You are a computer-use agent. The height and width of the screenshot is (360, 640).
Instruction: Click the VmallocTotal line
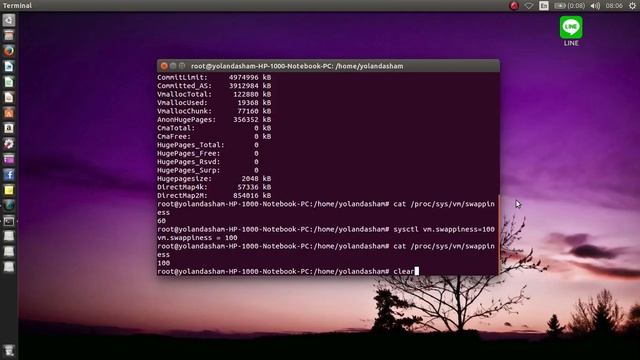coord(214,94)
